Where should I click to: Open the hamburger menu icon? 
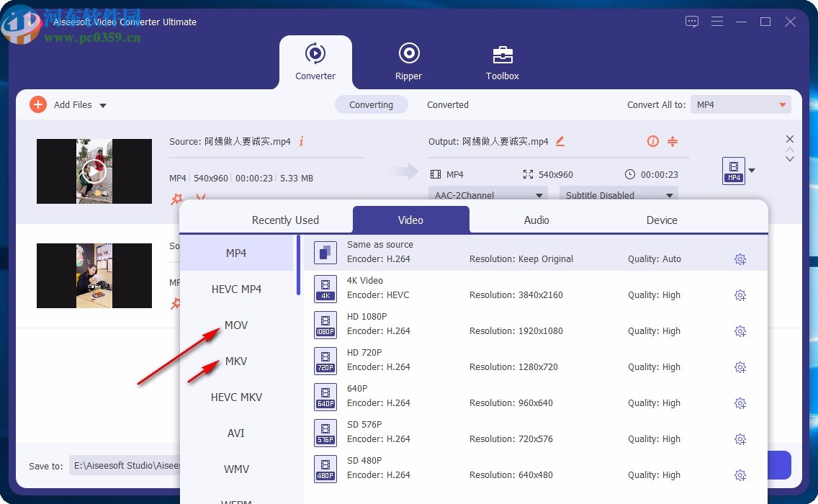click(x=717, y=22)
